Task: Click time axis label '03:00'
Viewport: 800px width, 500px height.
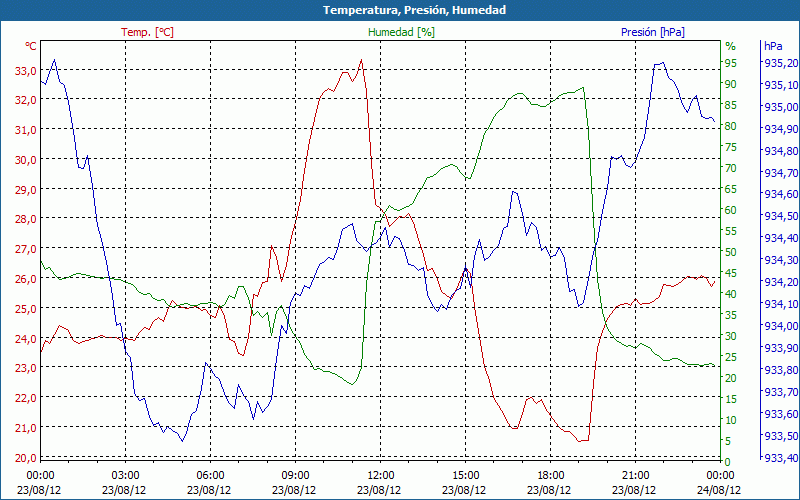Action: tap(125, 476)
